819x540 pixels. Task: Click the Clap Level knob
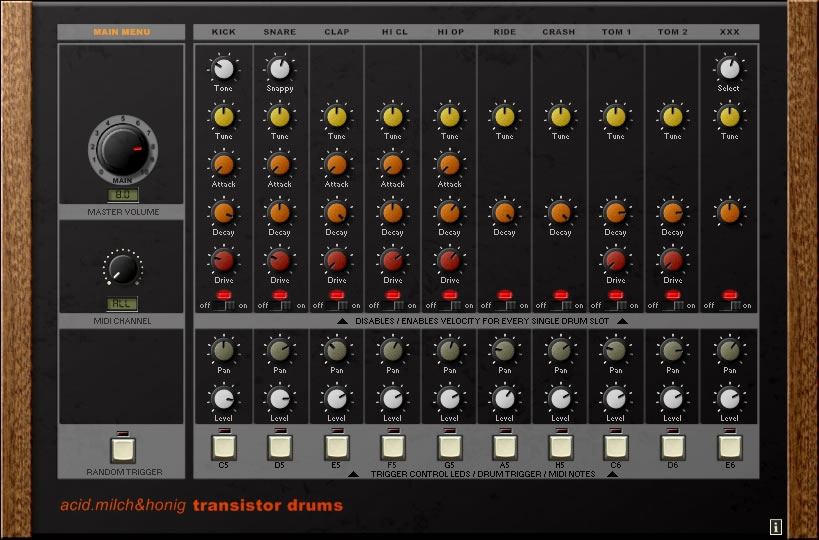coord(336,398)
